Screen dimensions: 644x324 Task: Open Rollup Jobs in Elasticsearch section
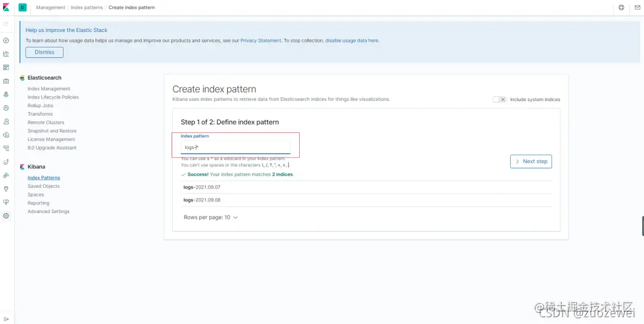coord(40,105)
